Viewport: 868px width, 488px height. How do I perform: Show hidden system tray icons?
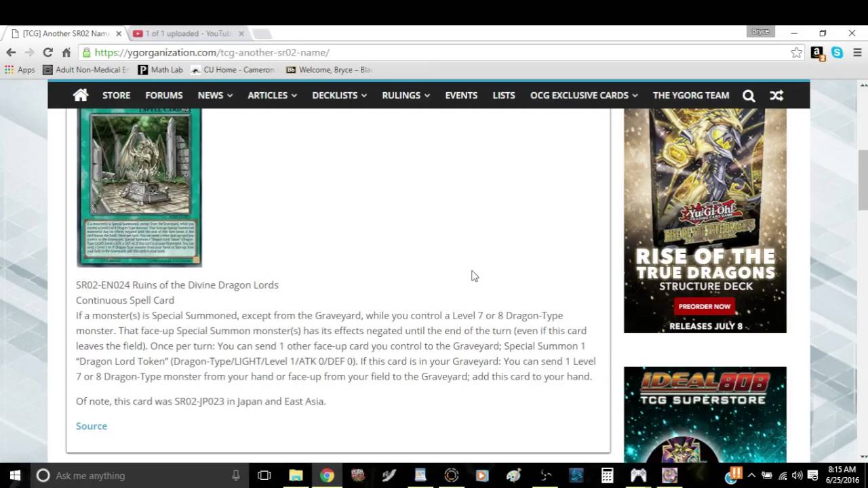pyautogui.click(x=752, y=475)
